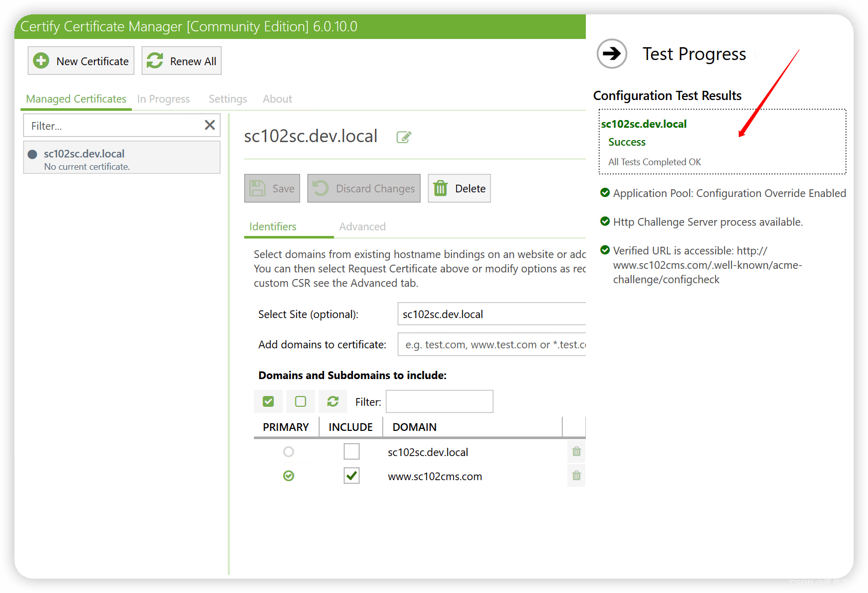Click the Renew All arrows icon
This screenshot has height=593, width=868.
(155, 61)
